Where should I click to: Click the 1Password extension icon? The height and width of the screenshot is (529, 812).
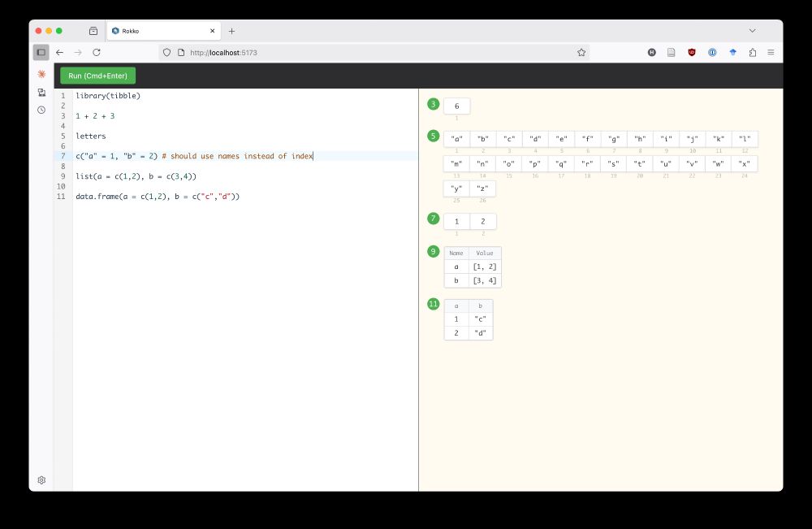coord(712,52)
